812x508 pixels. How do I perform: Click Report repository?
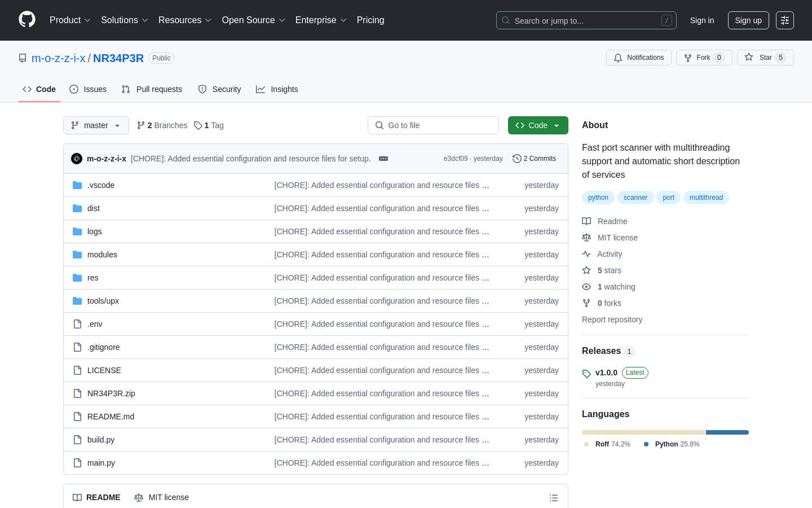[612, 319]
